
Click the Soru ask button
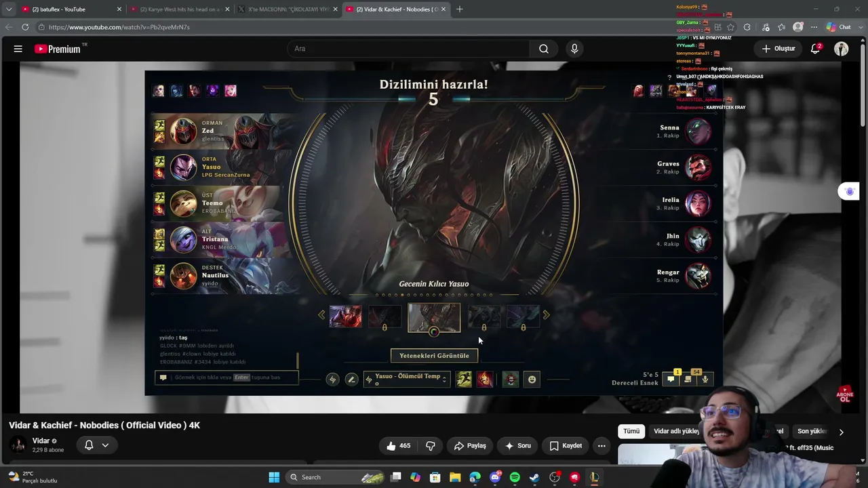[x=518, y=446]
